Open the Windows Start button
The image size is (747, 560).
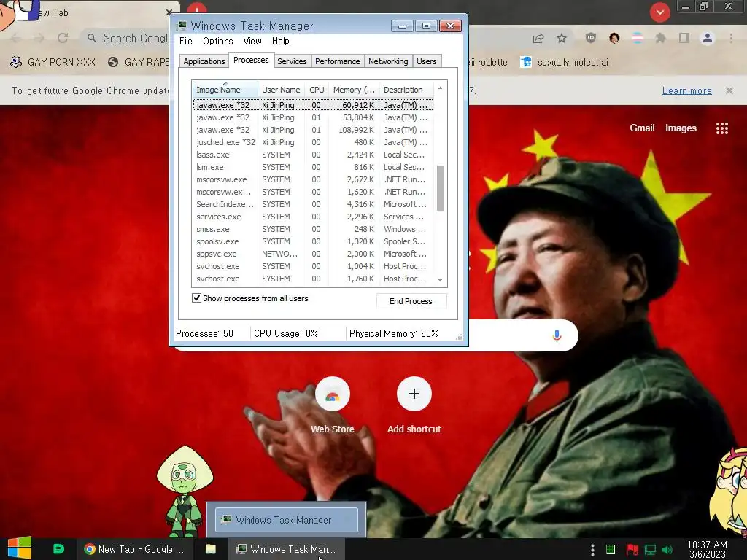(x=20, y=548)
